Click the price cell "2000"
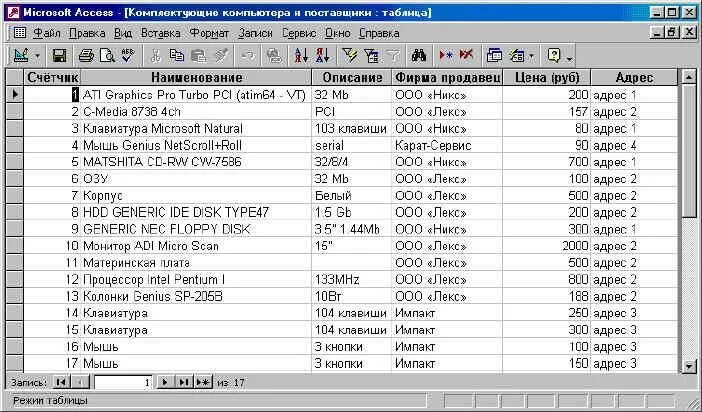 click(x=547, y=246)
